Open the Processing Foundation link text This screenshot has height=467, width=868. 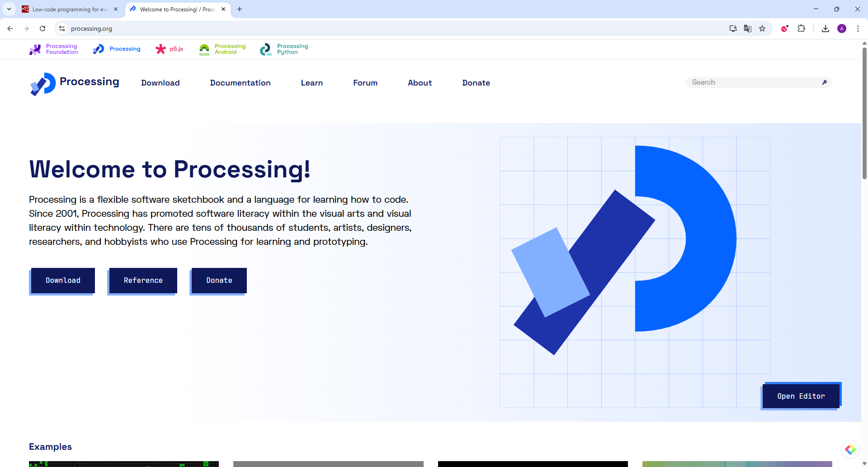[x=62, y=49]
